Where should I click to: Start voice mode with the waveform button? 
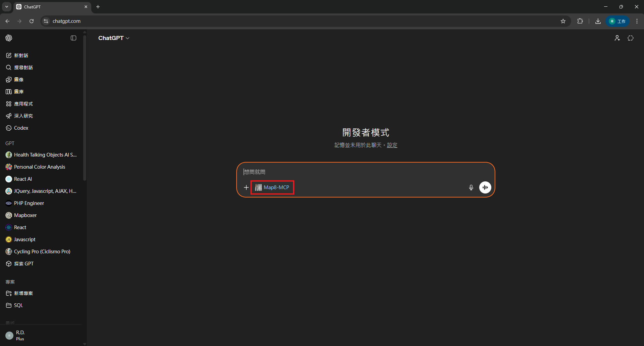[x=485, y=187]
